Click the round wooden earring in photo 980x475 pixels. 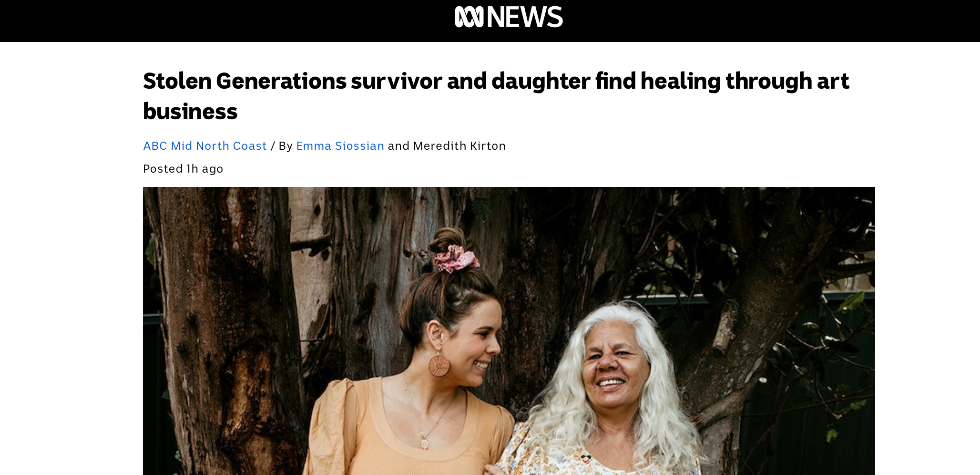coord(439,365)
